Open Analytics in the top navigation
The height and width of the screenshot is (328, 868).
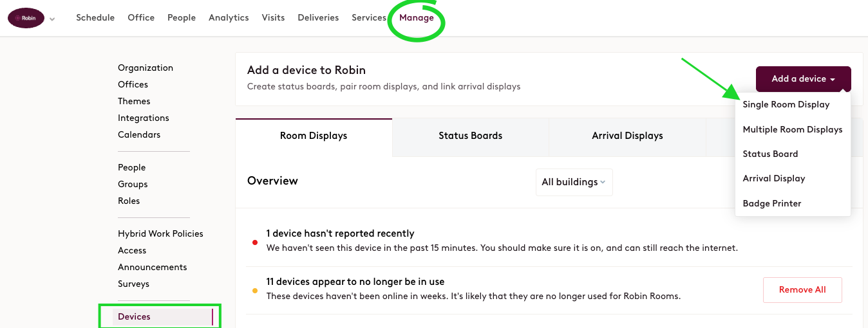229,17
